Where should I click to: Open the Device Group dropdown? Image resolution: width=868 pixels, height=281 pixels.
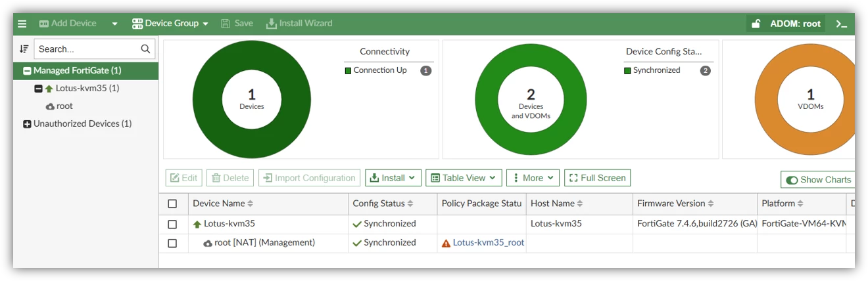[x=170, y=24]
